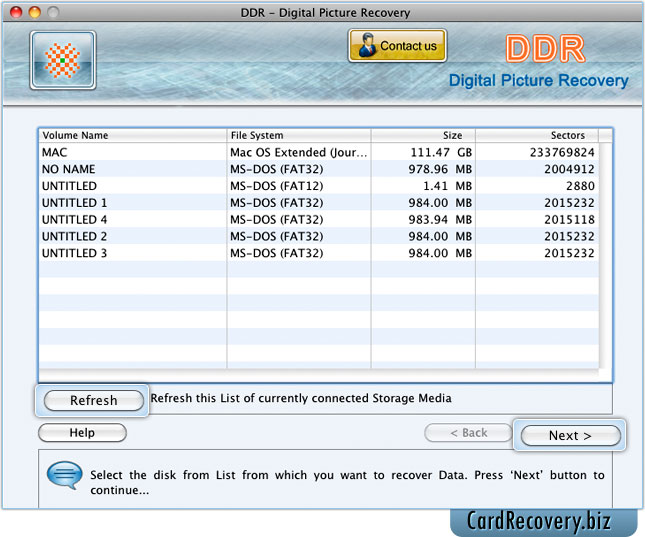Click the 1.41 MB size cell
The height and width of the screenshot is (537, 645).
[x=423, y=186]
